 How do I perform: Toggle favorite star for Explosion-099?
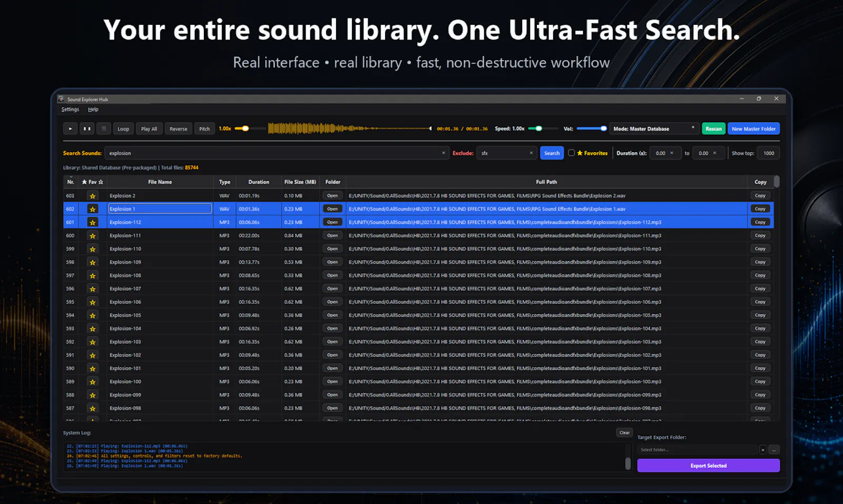pyautogui.click(x=93, y=395)
